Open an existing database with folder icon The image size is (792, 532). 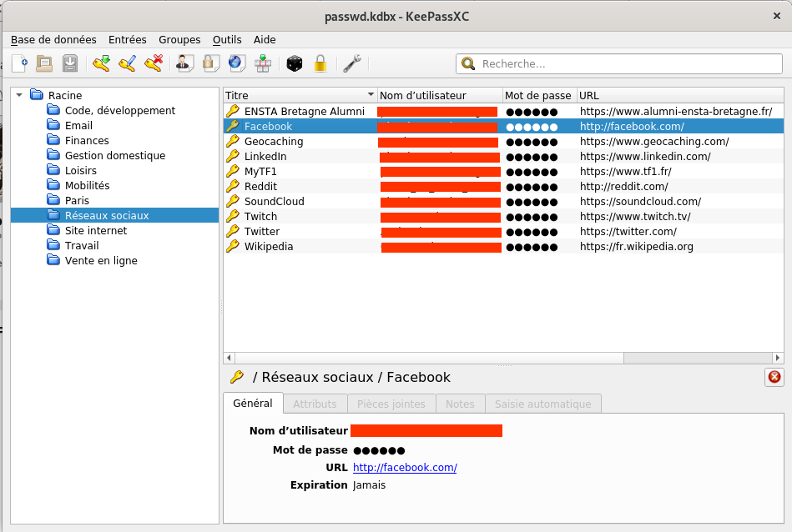click(x=44, y=63)
